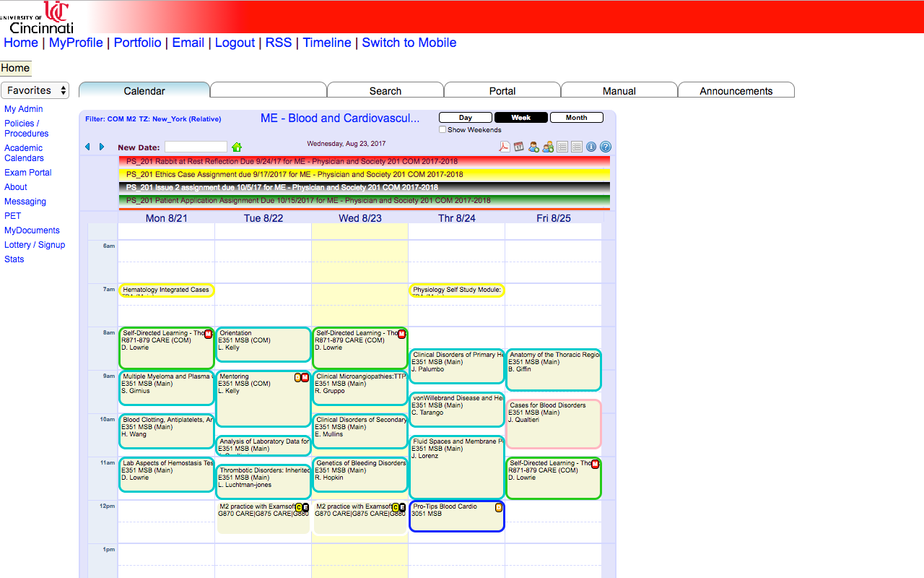
Task: Click the yellow C badge on Tuesday M2 practice
Action: click(x=298, y=507)
